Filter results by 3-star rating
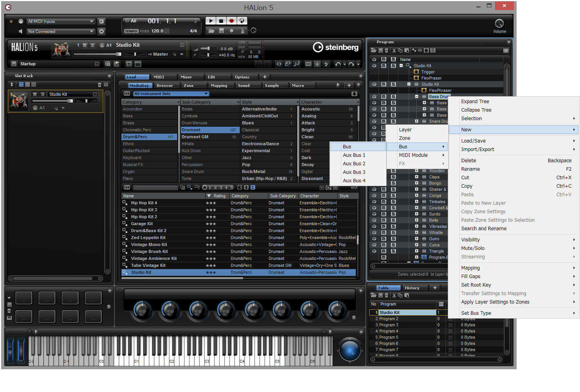The width and height of the screenshot is (580, 392). coord(221,187)
